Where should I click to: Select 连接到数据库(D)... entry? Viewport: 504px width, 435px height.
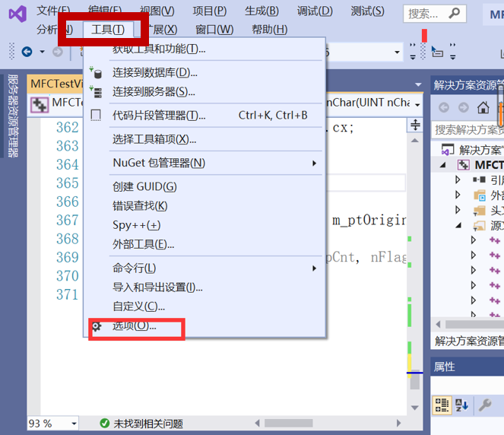click(204, 73)
